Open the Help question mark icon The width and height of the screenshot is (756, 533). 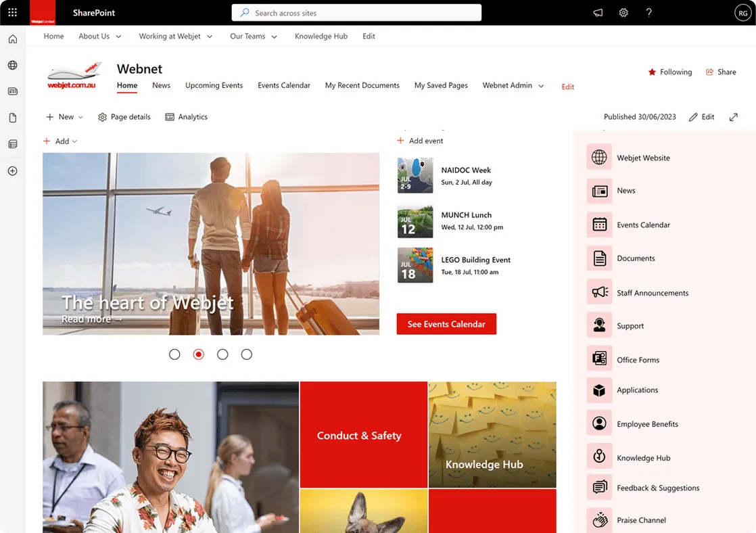point(649,13)
